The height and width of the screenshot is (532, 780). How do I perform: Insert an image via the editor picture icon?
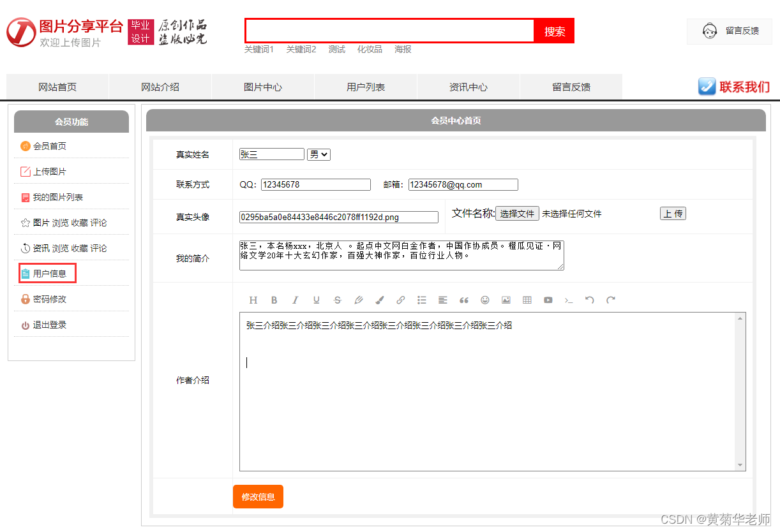(506, 300)
